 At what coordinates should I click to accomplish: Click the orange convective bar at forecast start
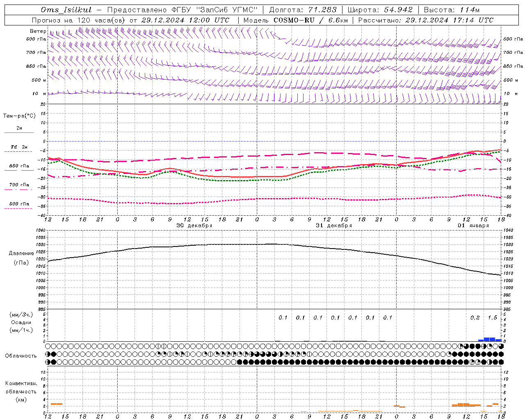[57, 404]
